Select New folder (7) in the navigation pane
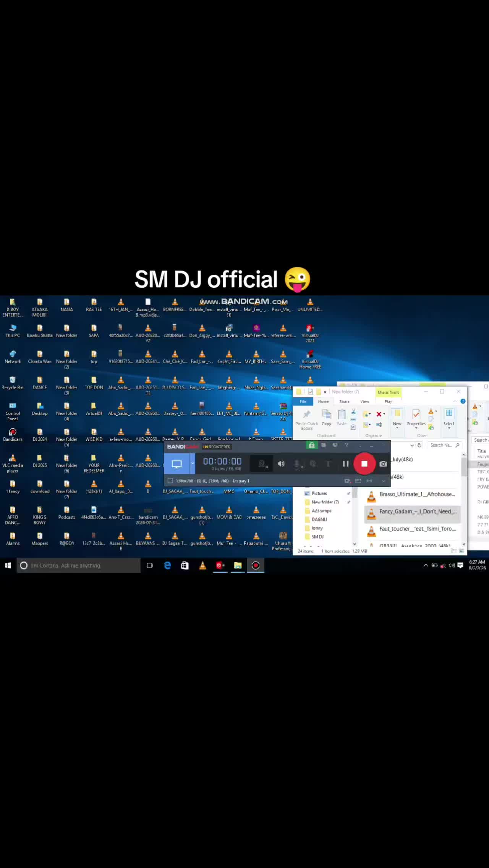The image size is (489, 868). click(x=321, y=502)
